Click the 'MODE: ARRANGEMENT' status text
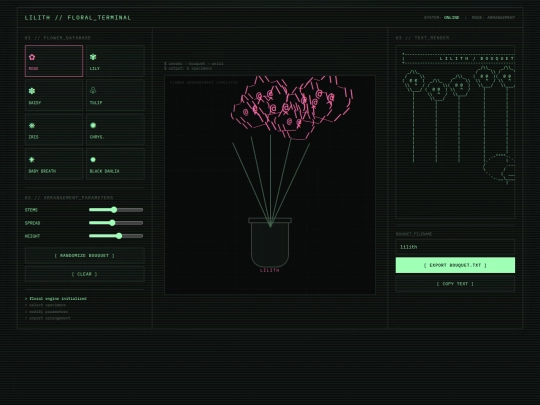Screen dimensions: 540x405 pos(493,18)
